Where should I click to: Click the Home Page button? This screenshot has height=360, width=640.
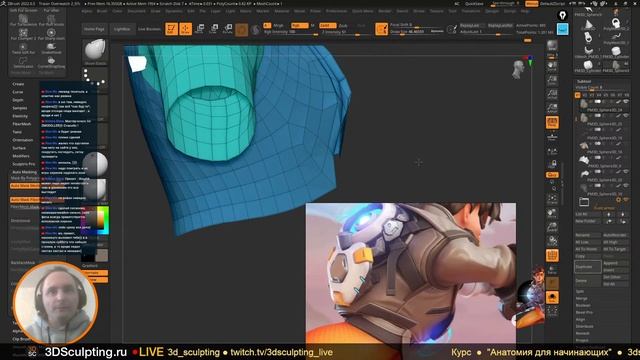tap(94, 29)
